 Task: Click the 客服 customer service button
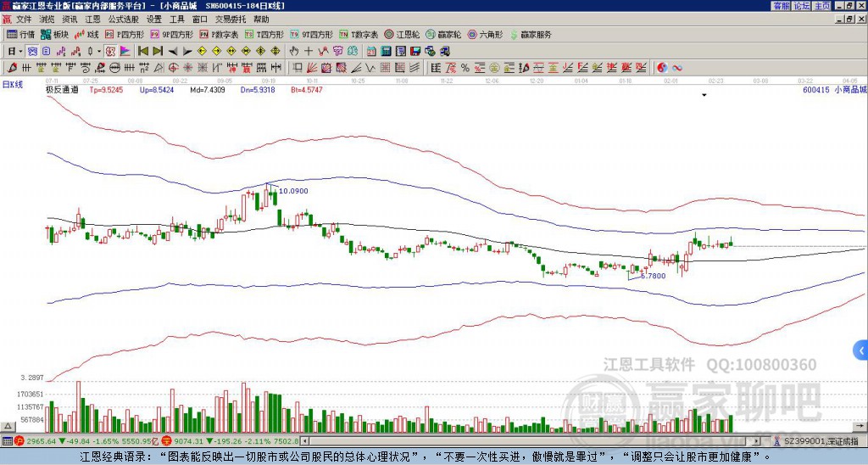[x=781, y=6]
